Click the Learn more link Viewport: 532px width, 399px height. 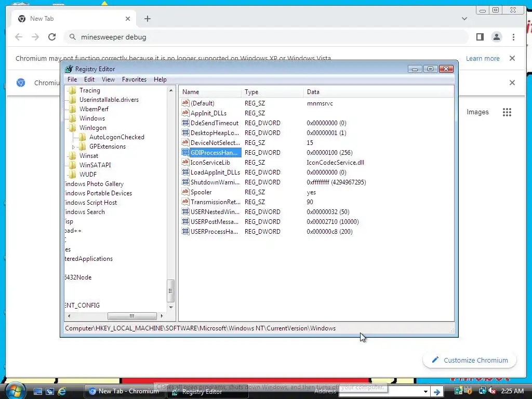tap(483, 58)
